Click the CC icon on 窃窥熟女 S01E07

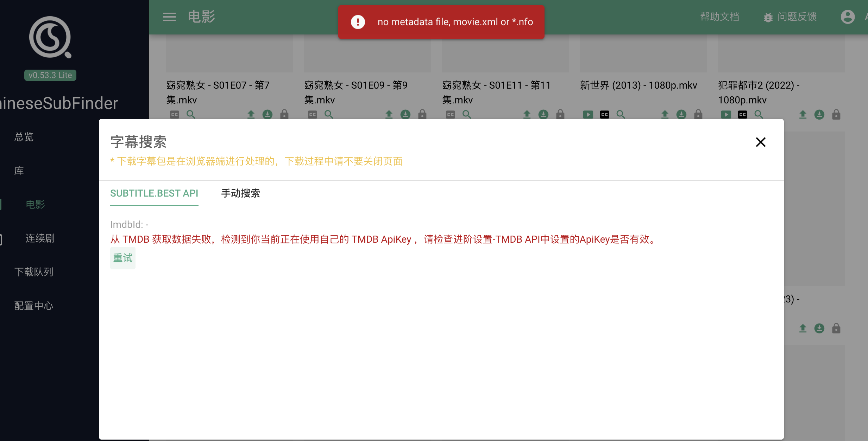point(174,114)
